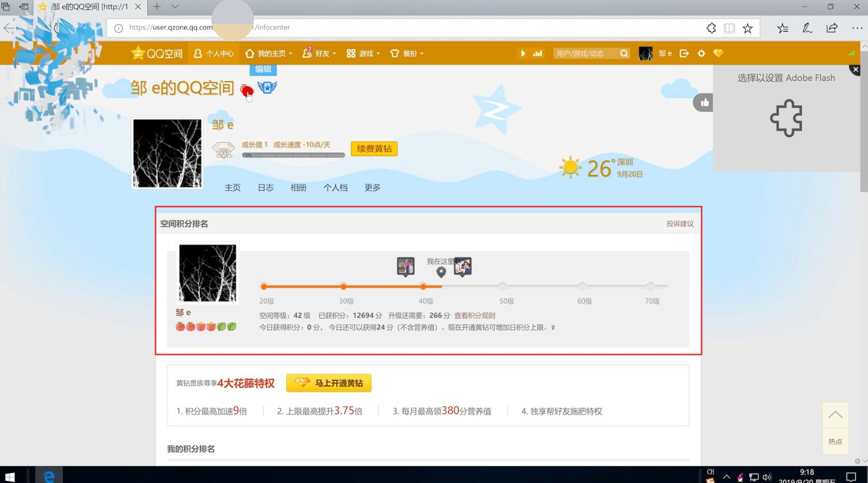This screenshot has width=868, height=483.
Task: Click the 50级 level marker dot
Action: [503, 286]
